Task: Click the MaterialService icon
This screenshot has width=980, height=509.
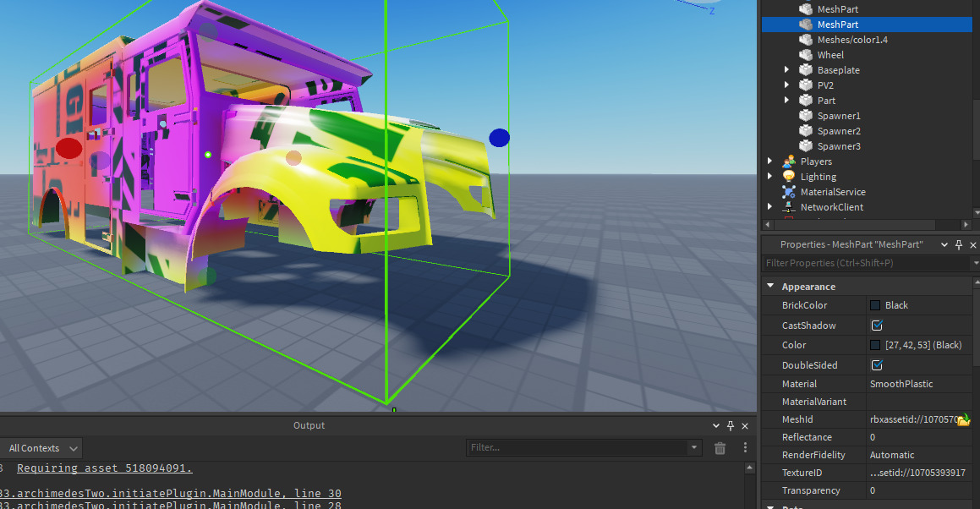Action: [x=789, y=192]
